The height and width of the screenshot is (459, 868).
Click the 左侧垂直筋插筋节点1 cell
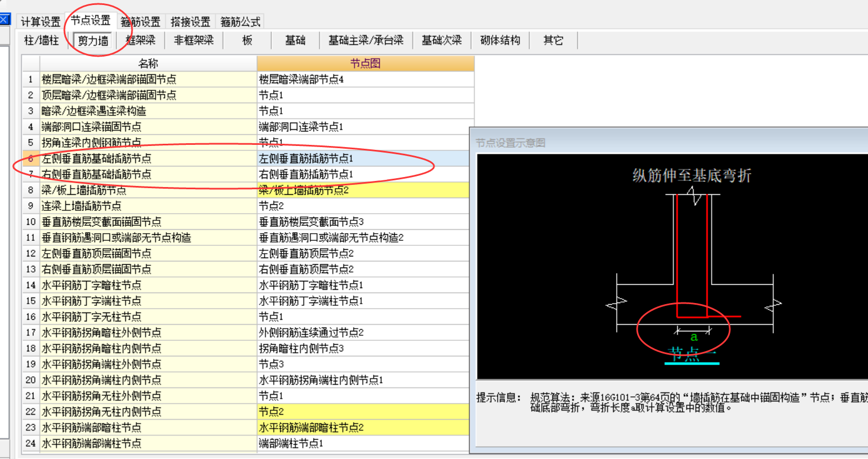(x=363, y=158)
